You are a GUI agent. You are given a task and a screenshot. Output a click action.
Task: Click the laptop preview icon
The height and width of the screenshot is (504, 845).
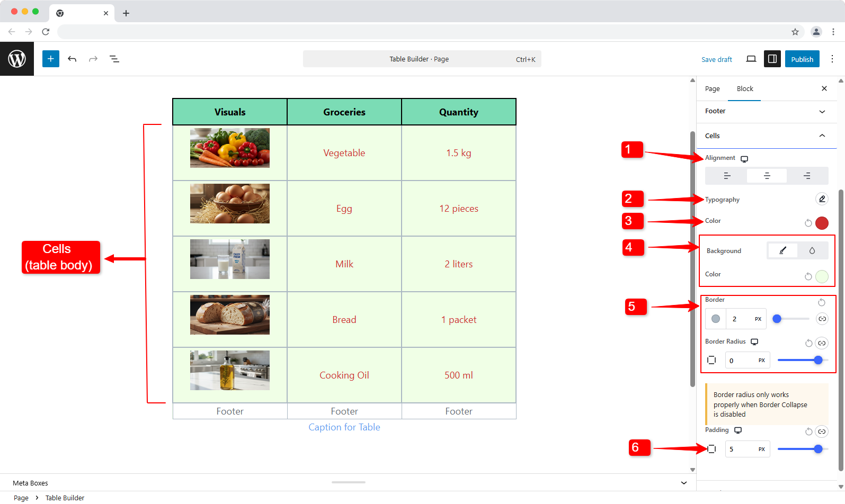(x=751, y=59)
